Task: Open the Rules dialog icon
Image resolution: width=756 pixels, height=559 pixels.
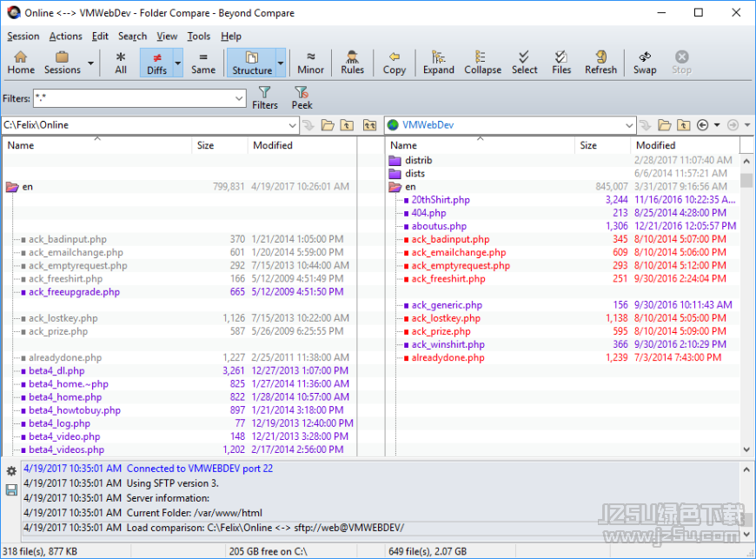Action: 353,63
